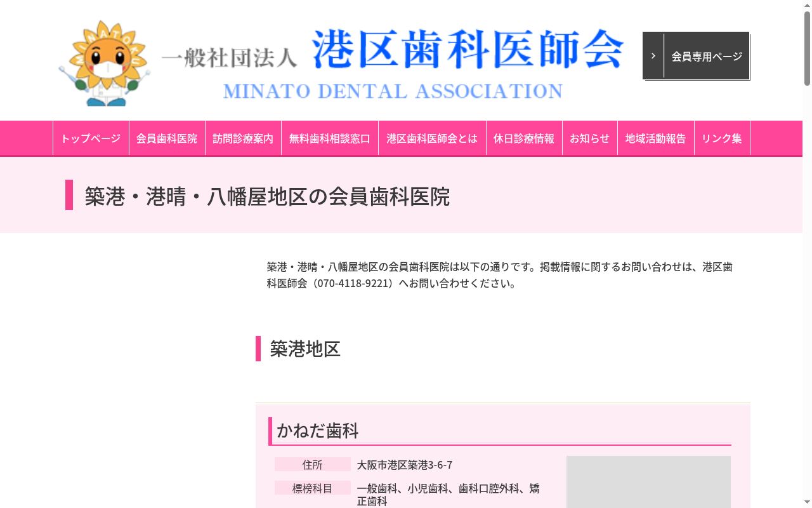Click the かねだ歯科 map placeholder
The image size is (812, 508).
click(648, 482)
